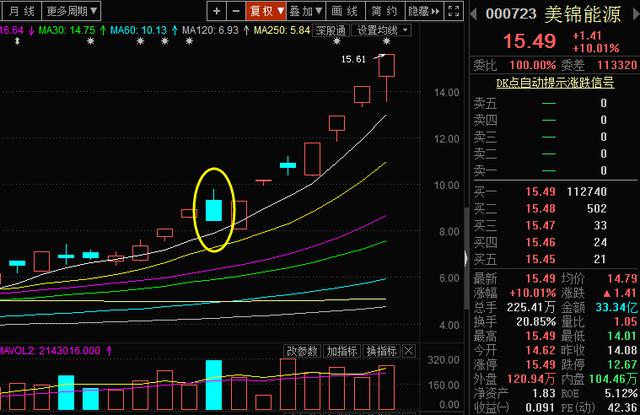This screenshot has width=640, height=415.
Task: Click the 昨收 value 14.08
Action: point(622,350)
